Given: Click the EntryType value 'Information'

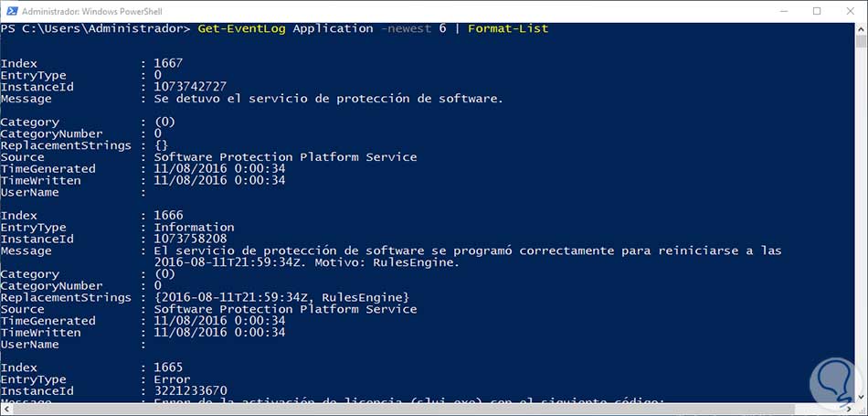Looking at the screenshot, I should [x=194, y=227].
